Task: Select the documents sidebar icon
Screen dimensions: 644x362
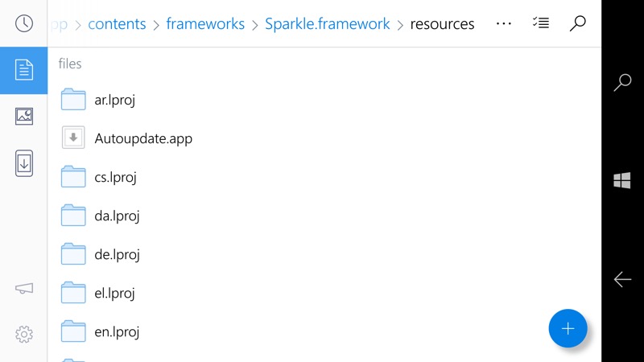Action: [24, 70]
